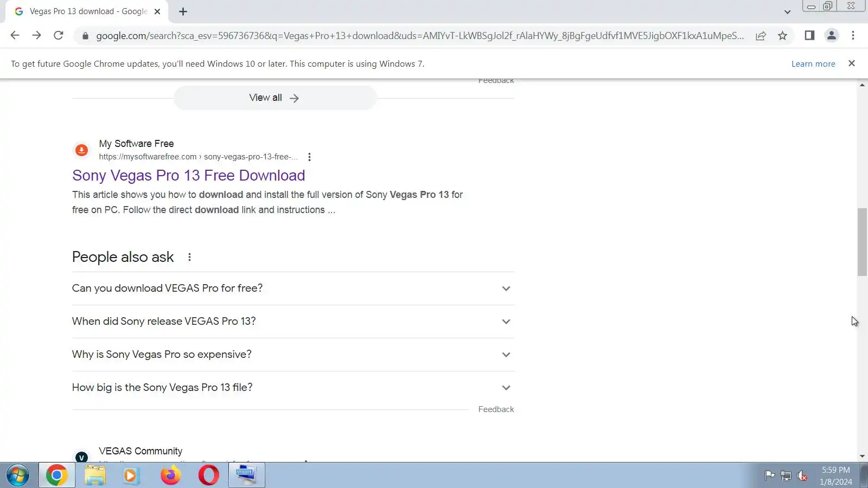Click the scrollbar down arrow
The width and height of the screenshot is (868, 488).
862,457
